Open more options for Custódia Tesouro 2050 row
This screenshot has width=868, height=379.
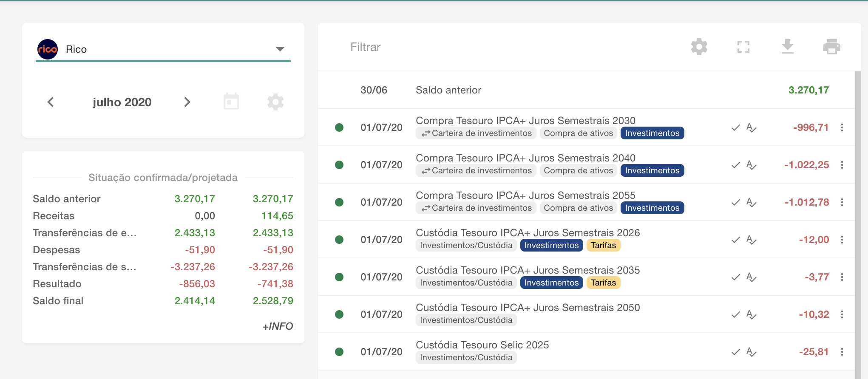842,314
